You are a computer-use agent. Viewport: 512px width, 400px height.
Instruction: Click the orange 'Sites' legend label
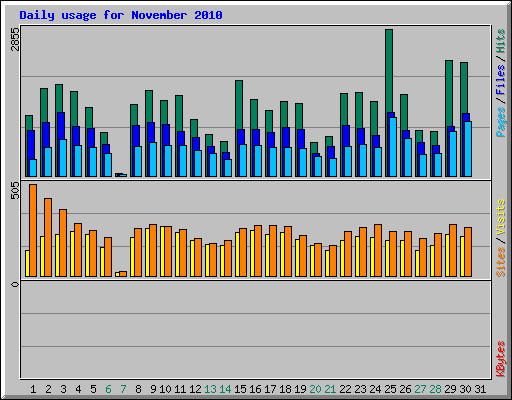coord(500,262)
